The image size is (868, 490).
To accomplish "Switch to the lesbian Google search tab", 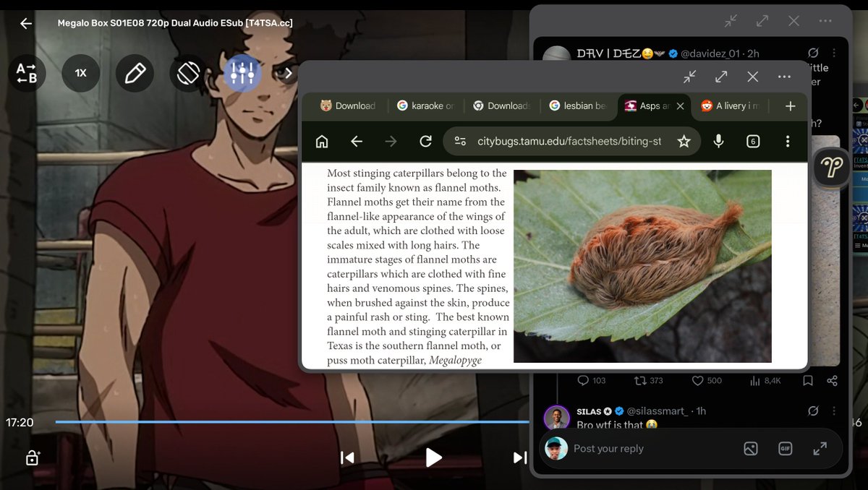I will point(577,106).
